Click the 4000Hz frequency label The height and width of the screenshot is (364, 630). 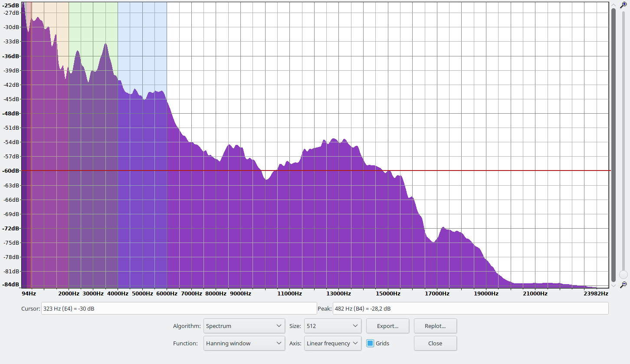[118, 294]
